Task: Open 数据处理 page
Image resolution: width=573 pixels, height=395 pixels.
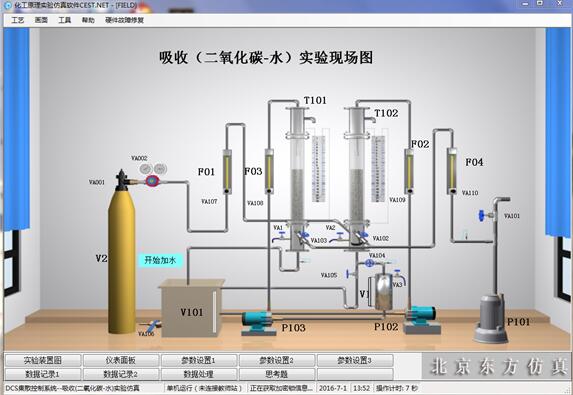Action: [198, 374]
